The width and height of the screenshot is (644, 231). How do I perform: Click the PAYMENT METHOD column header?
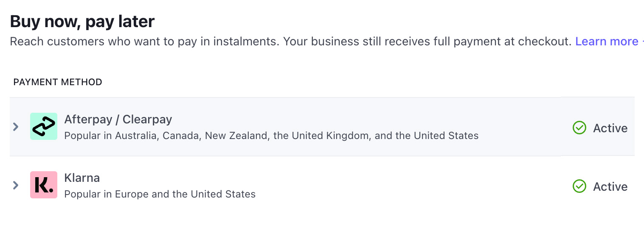tap(58, 82)
